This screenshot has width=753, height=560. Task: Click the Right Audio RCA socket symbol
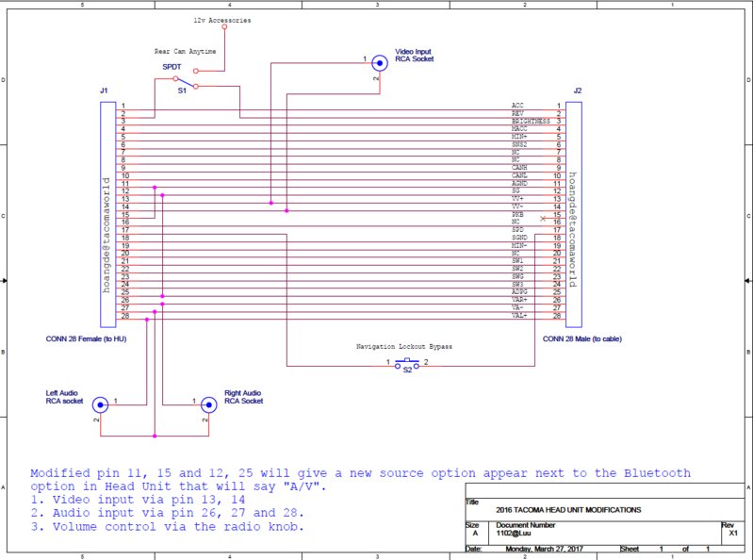point(208,404)
